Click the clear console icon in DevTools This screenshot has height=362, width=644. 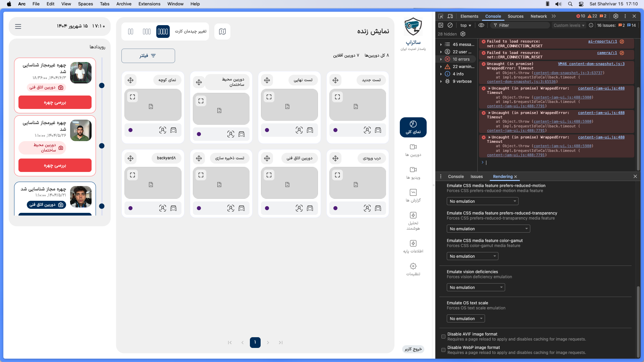[x=450, y=25]
